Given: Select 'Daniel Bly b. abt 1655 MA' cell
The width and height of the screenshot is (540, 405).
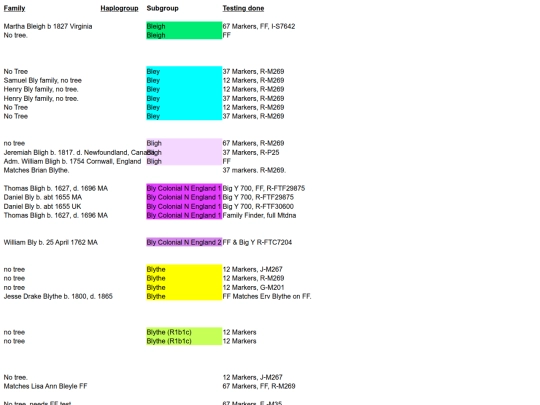Looking at the screenshot, I should (43, 197).
